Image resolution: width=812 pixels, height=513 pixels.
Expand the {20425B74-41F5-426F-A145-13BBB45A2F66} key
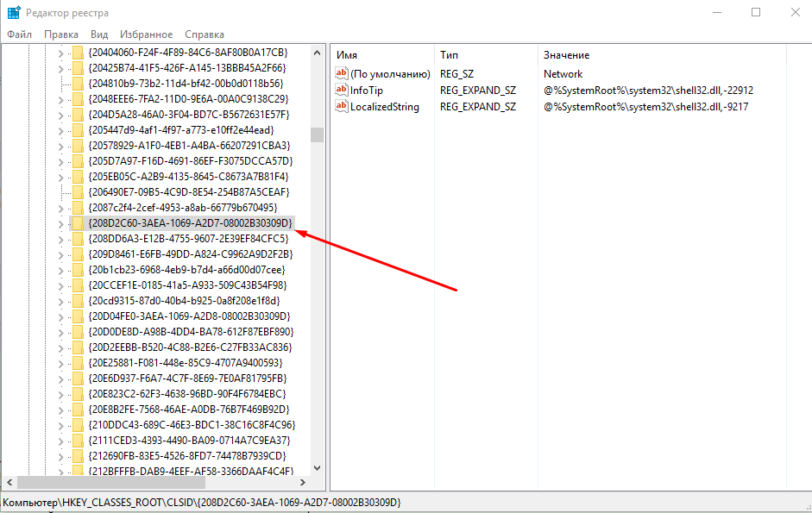(60, 68)
